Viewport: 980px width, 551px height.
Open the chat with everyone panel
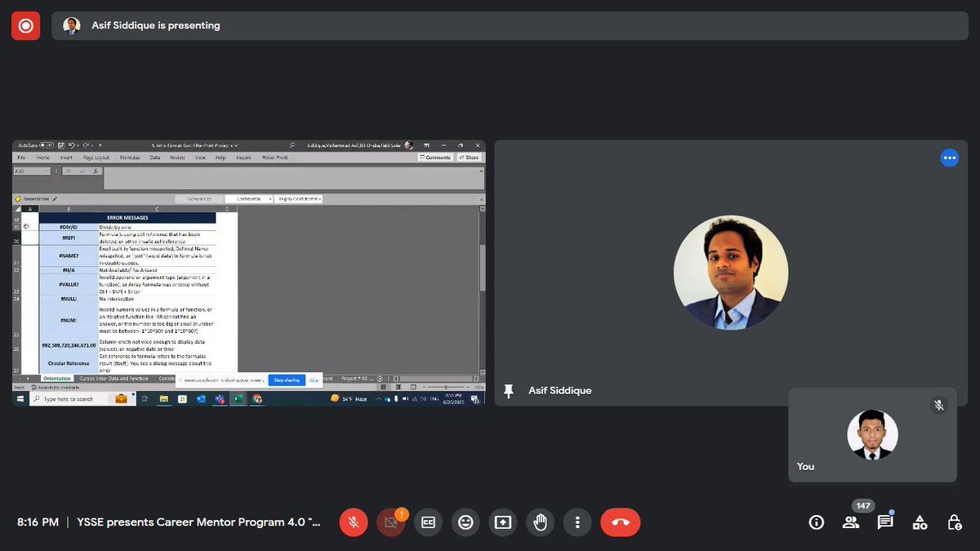tap(885, 522)
